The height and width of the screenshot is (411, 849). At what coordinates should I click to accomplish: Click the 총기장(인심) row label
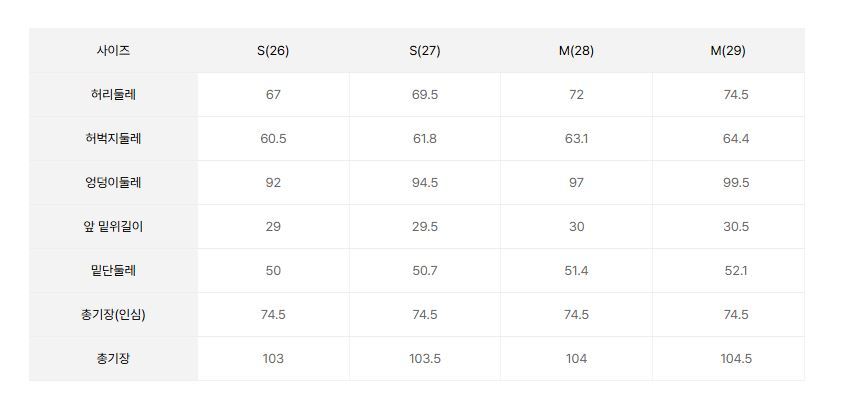[x=113, y=315]
